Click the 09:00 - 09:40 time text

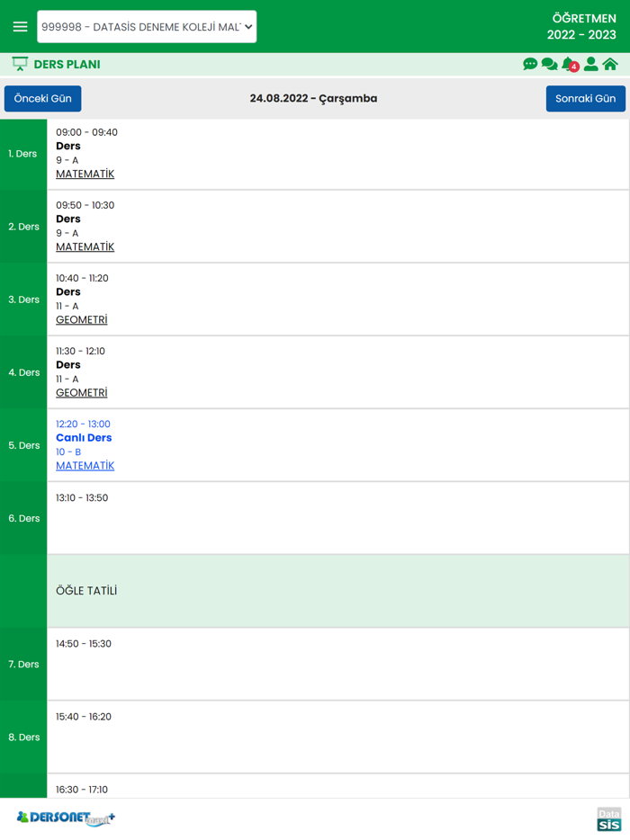(87, 132)
